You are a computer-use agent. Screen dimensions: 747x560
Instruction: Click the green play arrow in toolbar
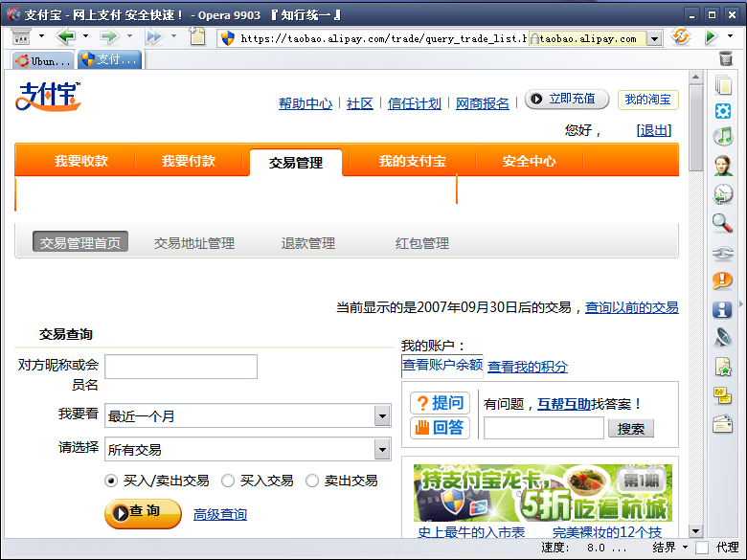pos(711,36)
